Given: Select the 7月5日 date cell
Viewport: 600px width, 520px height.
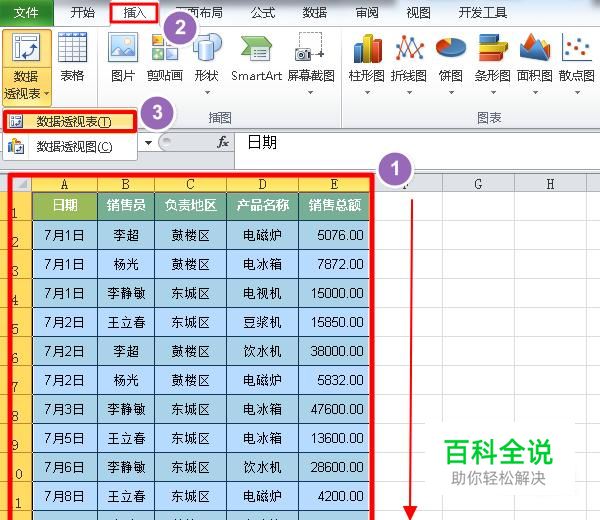Looking at the screenshot, I should tap(65, 438).
